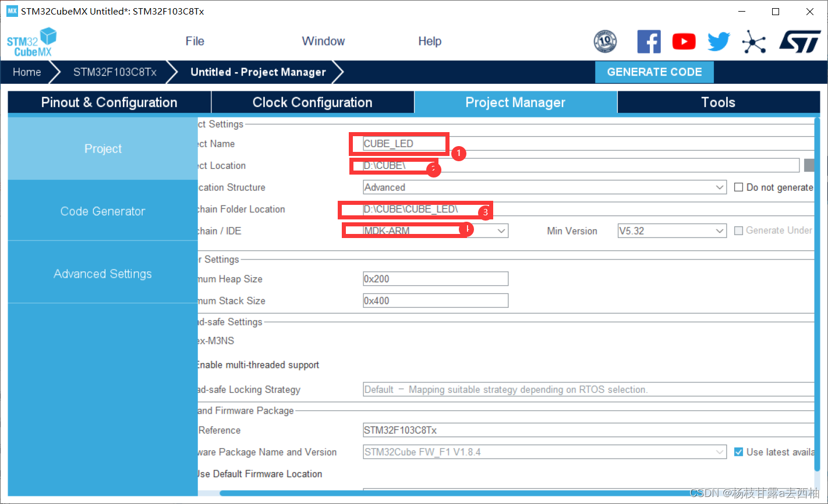The height and width of the screenshot is (504, 828).
Task: Click the ST community network icon
Action: (753, 41)
